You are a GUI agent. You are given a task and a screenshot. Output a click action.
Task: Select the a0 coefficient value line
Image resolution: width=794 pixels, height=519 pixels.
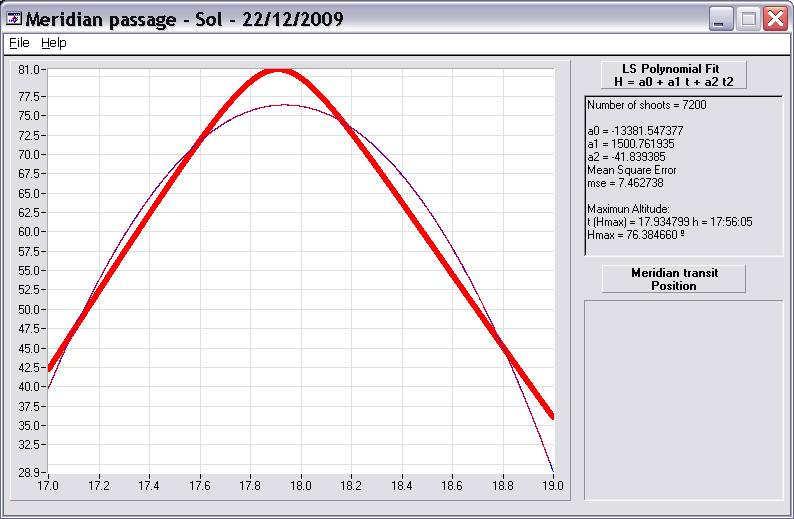click(x=635, y=131)
